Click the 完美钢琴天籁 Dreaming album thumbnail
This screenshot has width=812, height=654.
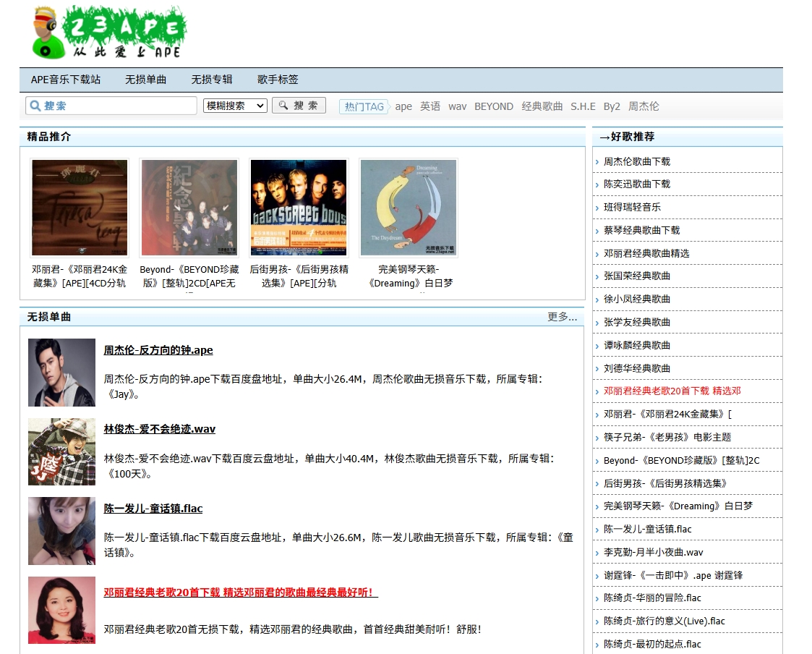tap(408, 208)
